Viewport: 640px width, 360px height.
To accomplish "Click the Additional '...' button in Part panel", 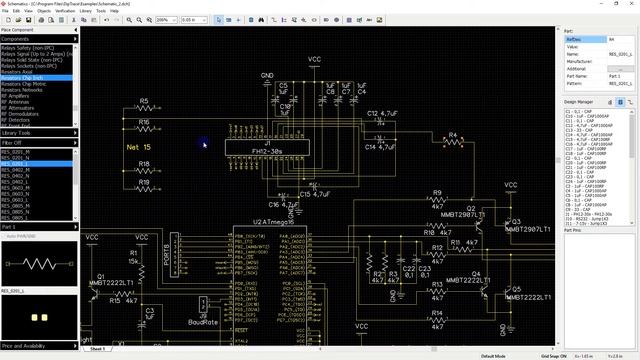I will click(x=620, y=69).
